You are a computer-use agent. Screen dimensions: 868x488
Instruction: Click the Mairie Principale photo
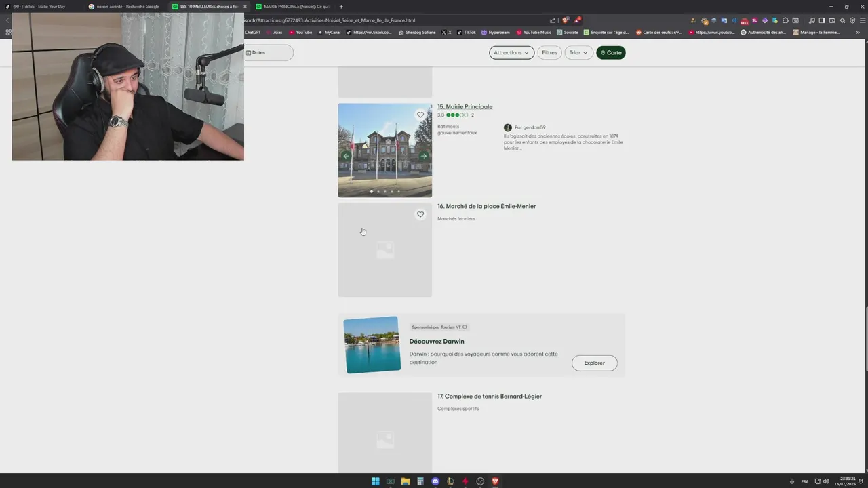coord(384,150)
